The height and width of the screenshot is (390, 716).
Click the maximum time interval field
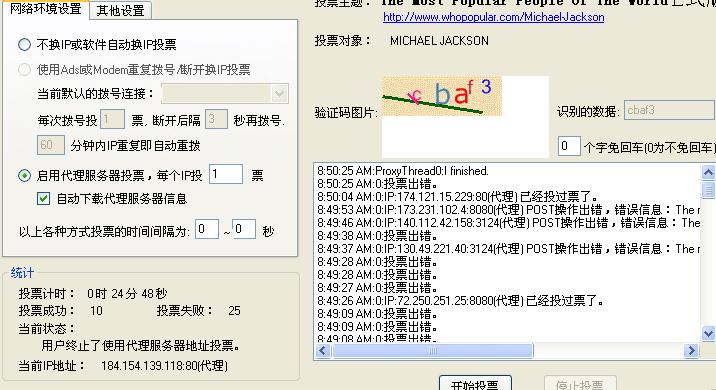coord(243,229)
